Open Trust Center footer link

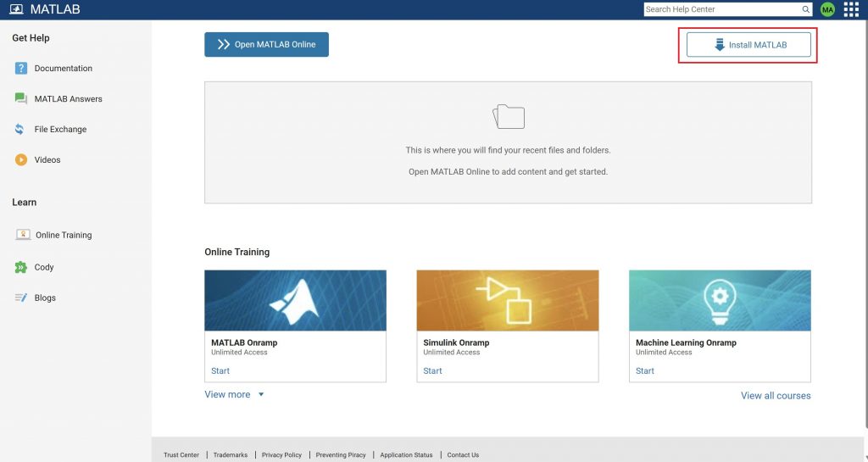tap(181, 455)
